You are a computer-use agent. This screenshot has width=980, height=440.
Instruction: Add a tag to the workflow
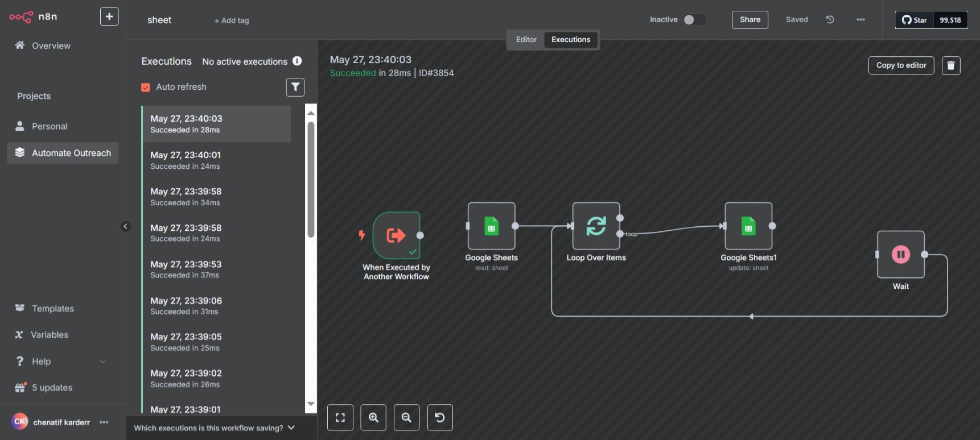pyautogui.click(x=232, y=20)
